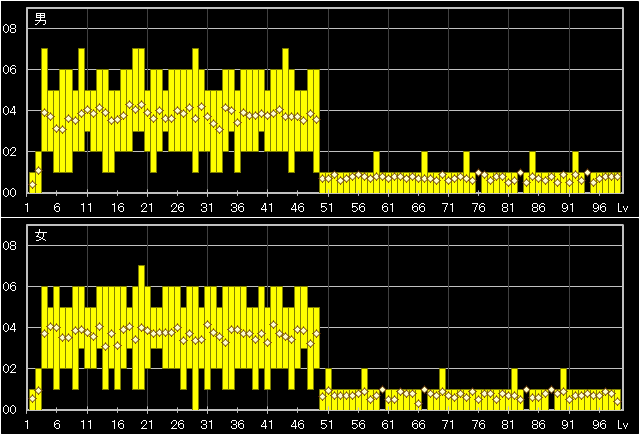Pick the 02 y-axis value on the 女 chart

(9, 369)
